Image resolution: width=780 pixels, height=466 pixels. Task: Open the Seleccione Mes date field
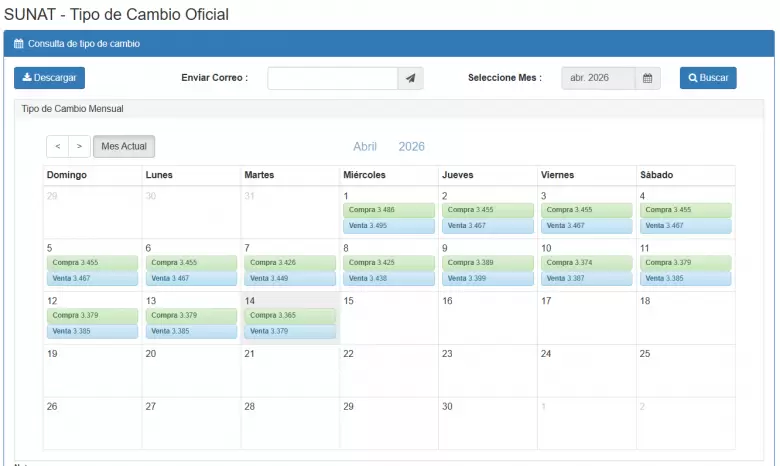(x=598, y=78)
